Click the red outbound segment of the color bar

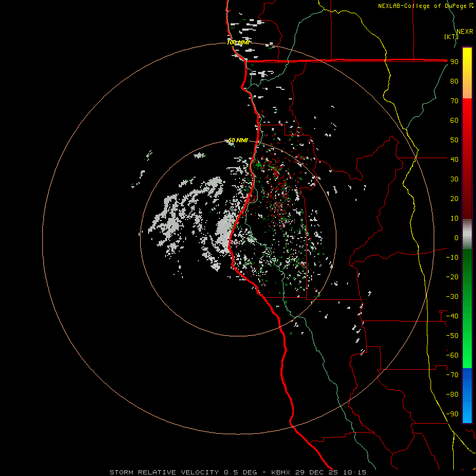click(x=467, y=159)
